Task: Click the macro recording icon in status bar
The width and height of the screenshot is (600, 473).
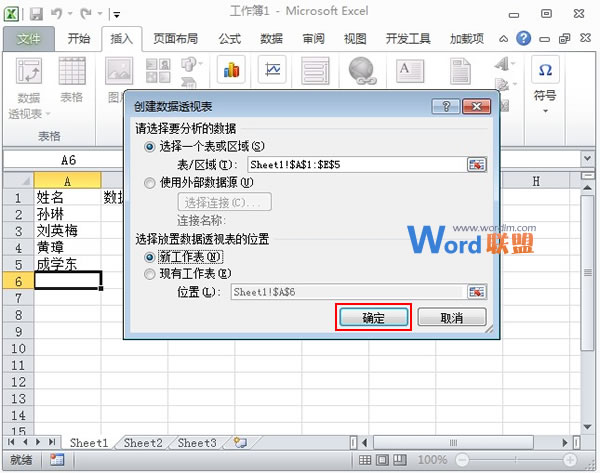Action: tap(57, 460)
